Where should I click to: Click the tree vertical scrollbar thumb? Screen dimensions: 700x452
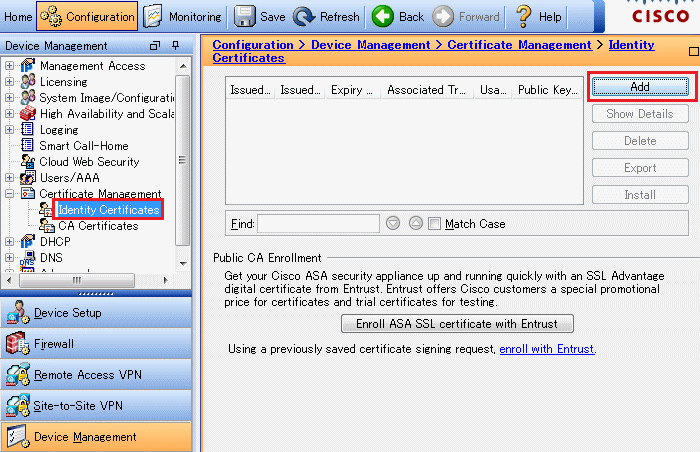click(182, 160)
